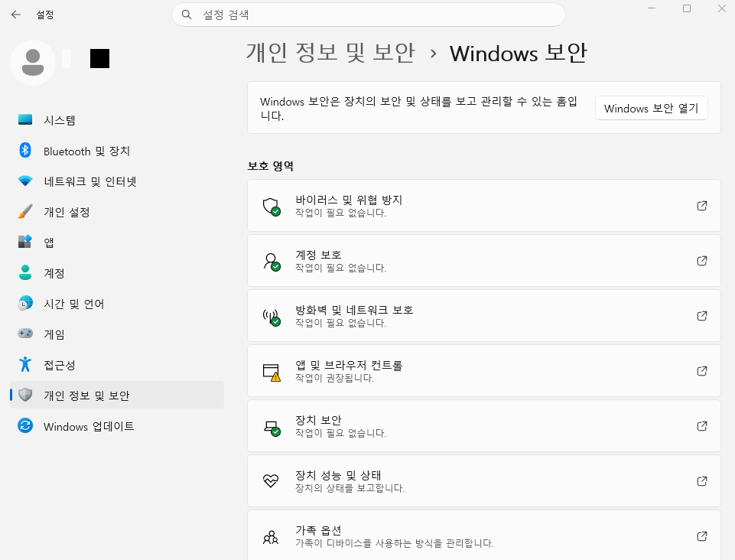Select Bluetooth 및 장치 in sidebar
The height and width of the screenshot is (560, 735).
[117, 151]
